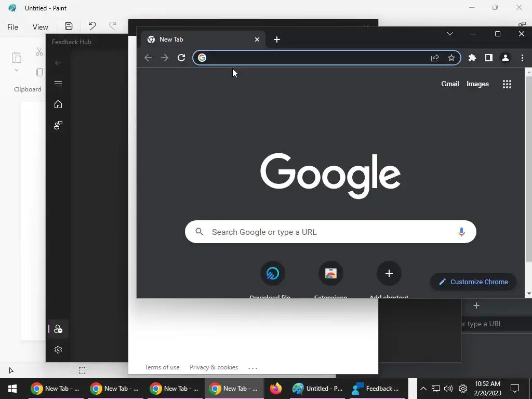532x399 pixels.
Task: Open Firefox from the taskbar
Action: 276,389
